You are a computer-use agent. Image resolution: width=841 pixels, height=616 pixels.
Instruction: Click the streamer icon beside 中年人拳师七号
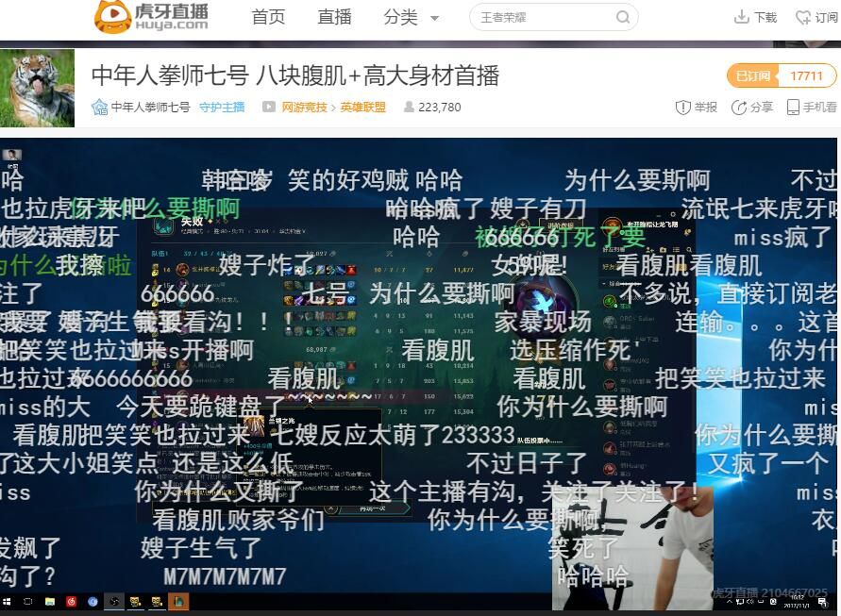[x=100, y=108]
